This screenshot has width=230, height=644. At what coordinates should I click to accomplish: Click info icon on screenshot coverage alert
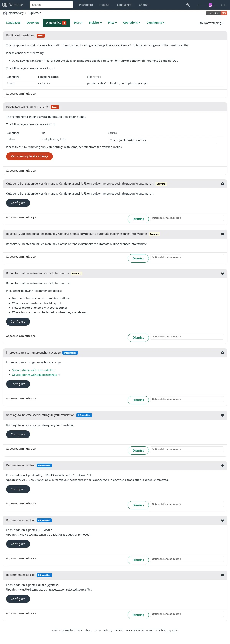click(x=222, y=353)
